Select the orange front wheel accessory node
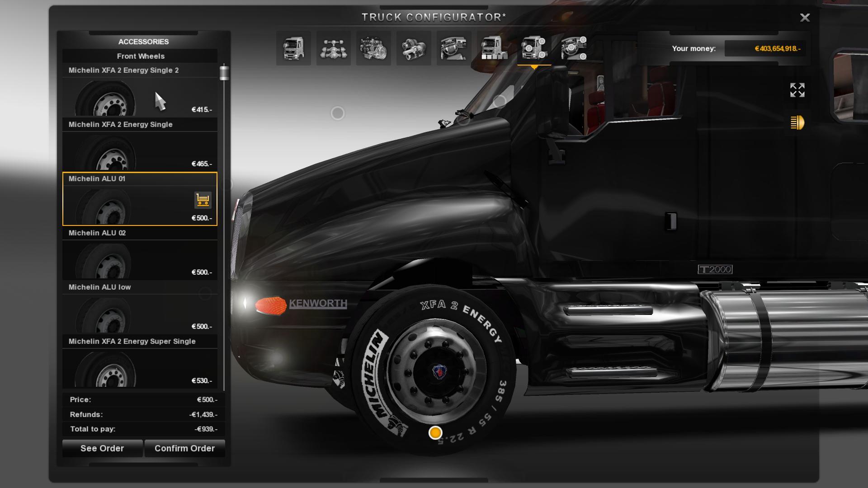This screenshot has width=868, height=488. pos(435,433)
